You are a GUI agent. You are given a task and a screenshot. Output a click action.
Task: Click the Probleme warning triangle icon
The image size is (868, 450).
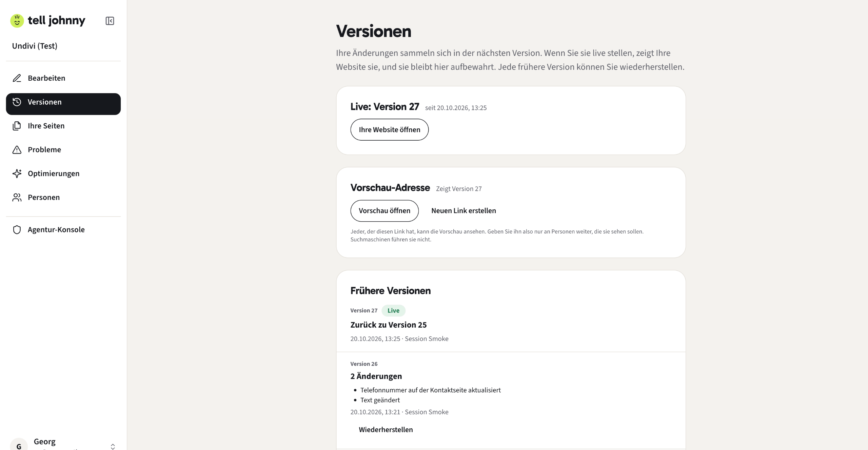point(17,149)
